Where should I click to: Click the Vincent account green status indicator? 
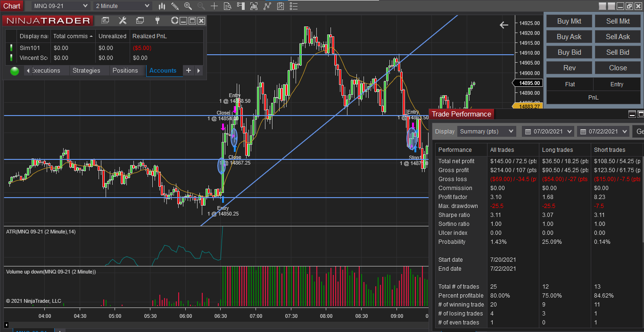(x=11, y=58)
